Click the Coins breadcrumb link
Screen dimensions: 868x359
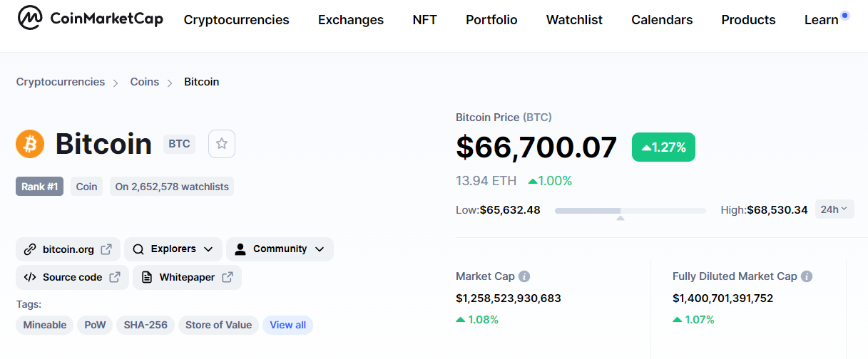(x=145, y=82)
